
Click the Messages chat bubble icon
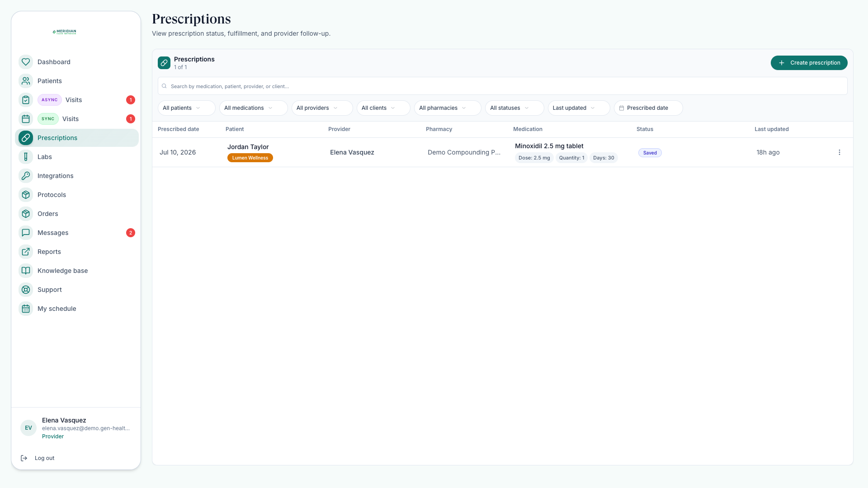26,233
